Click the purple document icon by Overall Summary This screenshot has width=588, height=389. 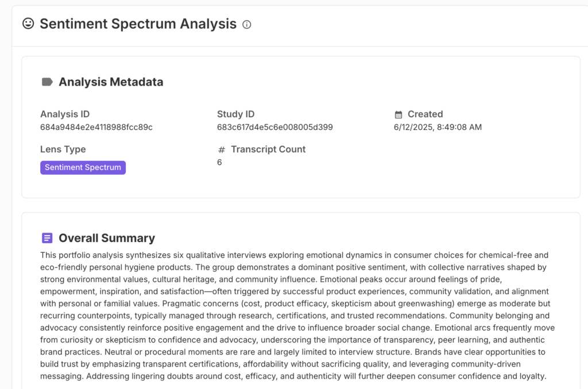pyautogui.click(x=47, y=238)
